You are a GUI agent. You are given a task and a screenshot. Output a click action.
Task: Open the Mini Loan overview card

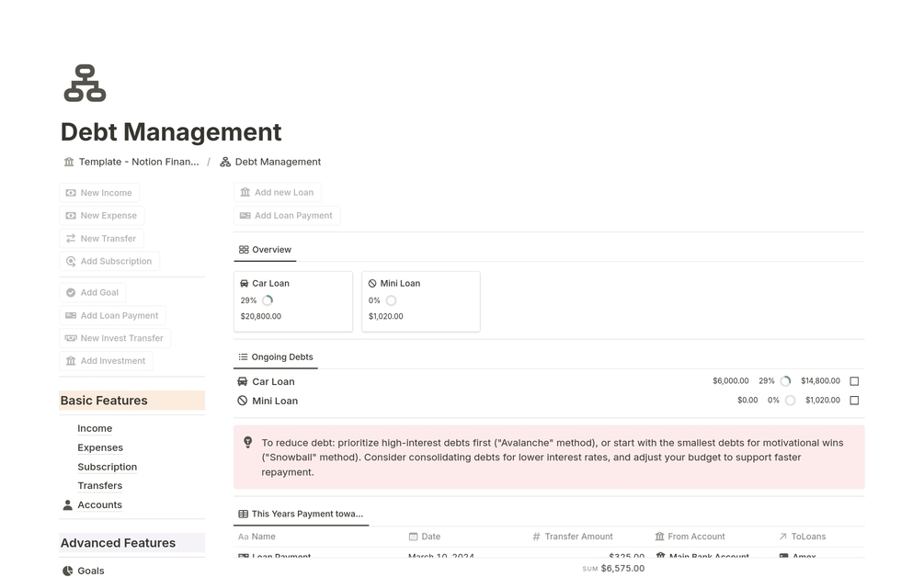421,301
